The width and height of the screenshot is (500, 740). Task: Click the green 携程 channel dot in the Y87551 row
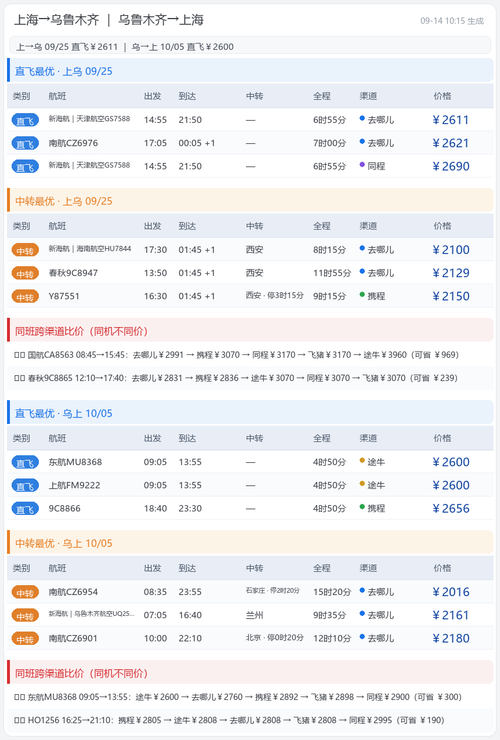coord(362,294)
